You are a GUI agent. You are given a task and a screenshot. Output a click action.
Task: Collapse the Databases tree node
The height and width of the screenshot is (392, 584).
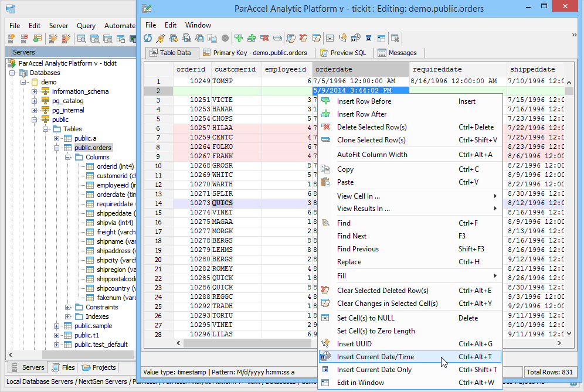(12, 73)
